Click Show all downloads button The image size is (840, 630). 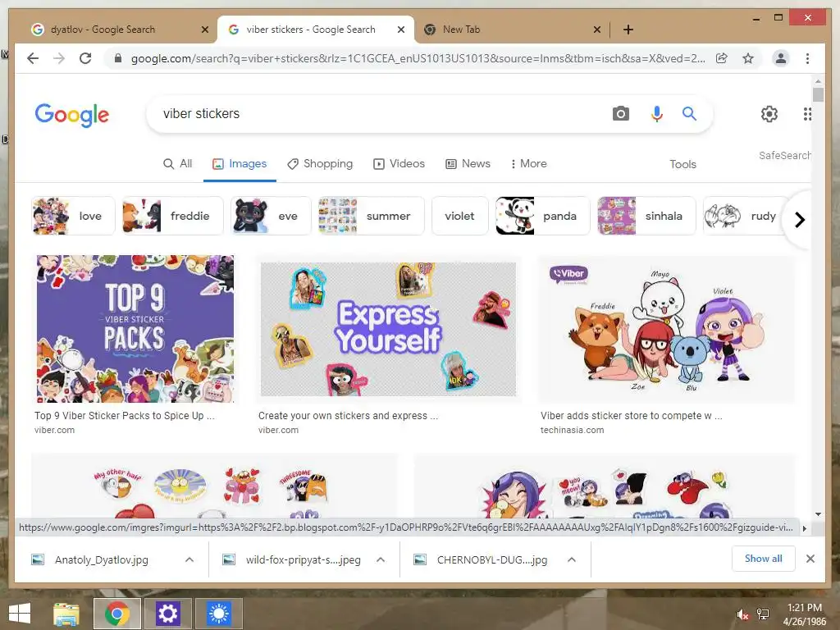[764, 559]
